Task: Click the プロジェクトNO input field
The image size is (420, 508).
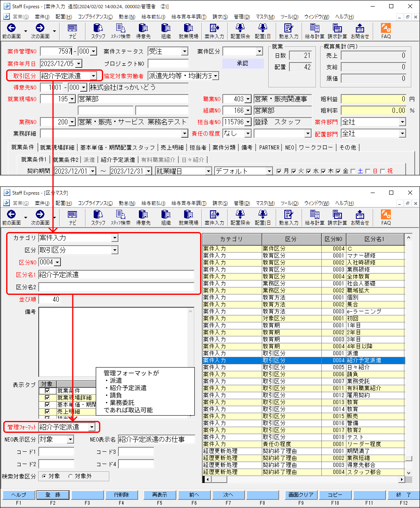Action: tap(168, 64)
